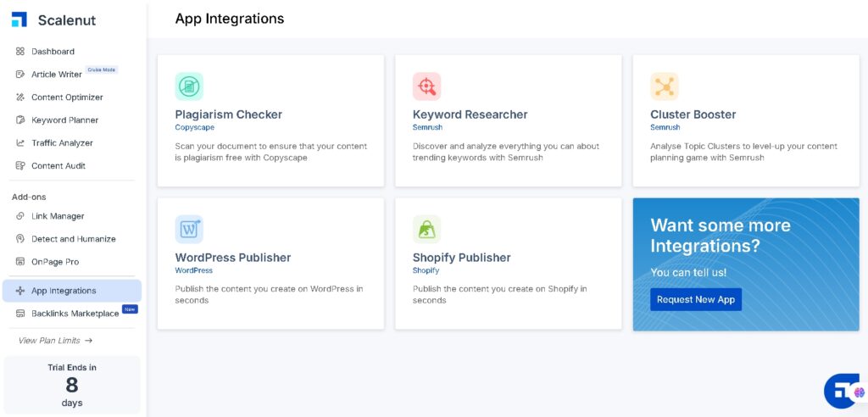
Task: Click the Backlinks Marketplace sidebar icon
Action: 20,314
